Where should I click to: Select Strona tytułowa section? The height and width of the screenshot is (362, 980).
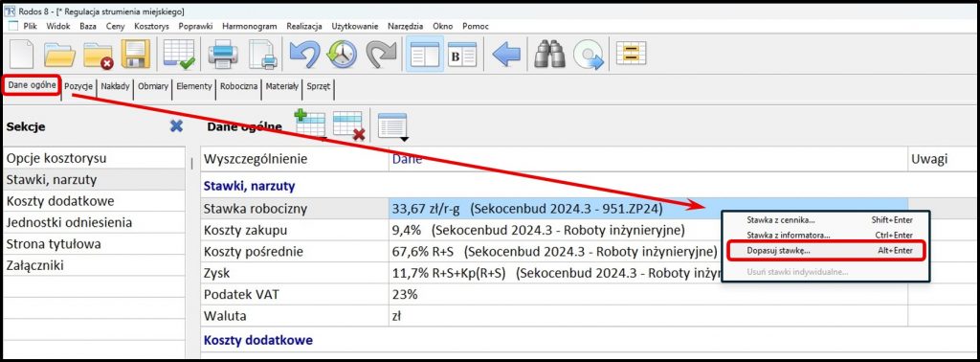coord(94,244)
